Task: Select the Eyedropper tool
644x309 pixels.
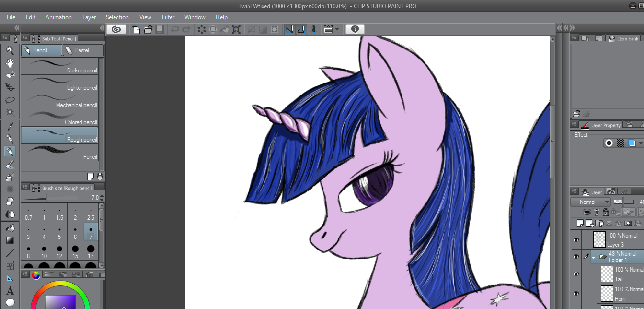Action: pos(10,127)
